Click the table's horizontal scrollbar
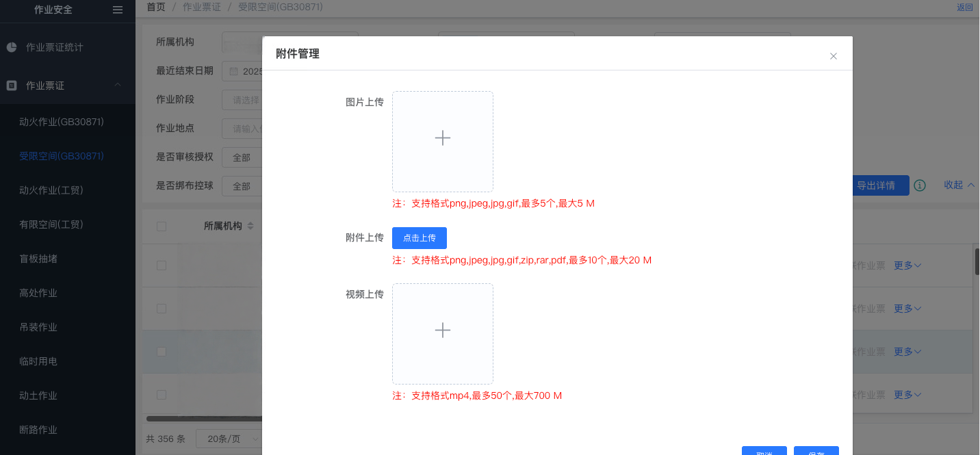 pyautogui.click(x=205, y=418)
